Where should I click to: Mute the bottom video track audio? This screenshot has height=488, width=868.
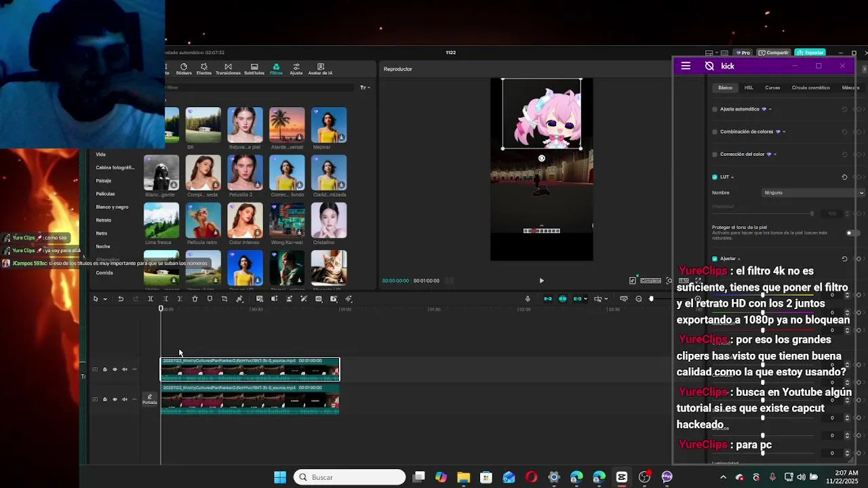(125, 399)
